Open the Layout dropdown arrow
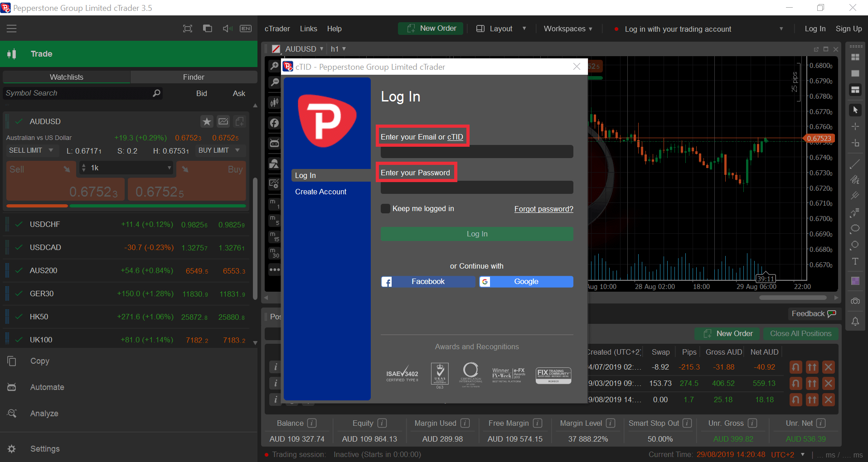Screen dimensions: 868x462 [x=524, y=29]
